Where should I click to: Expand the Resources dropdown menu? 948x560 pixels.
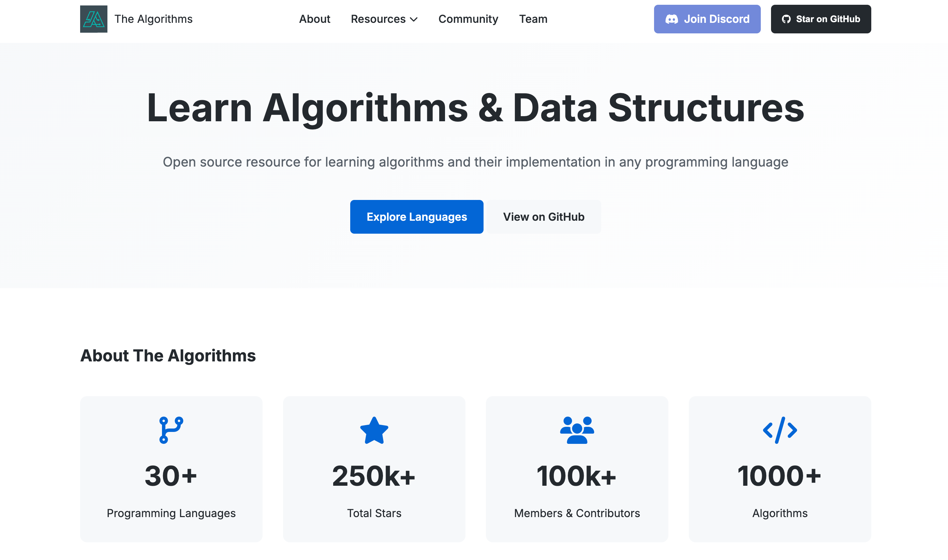click(383, 19)
